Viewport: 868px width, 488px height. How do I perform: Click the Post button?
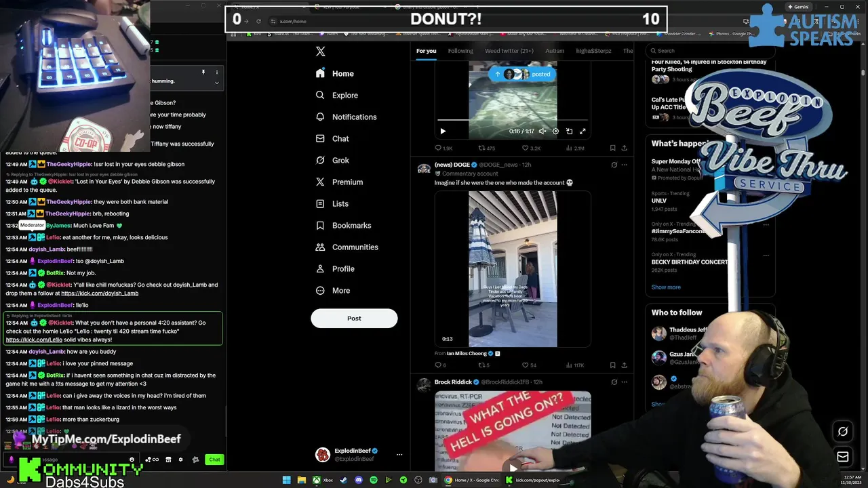(x=354, y=318)
